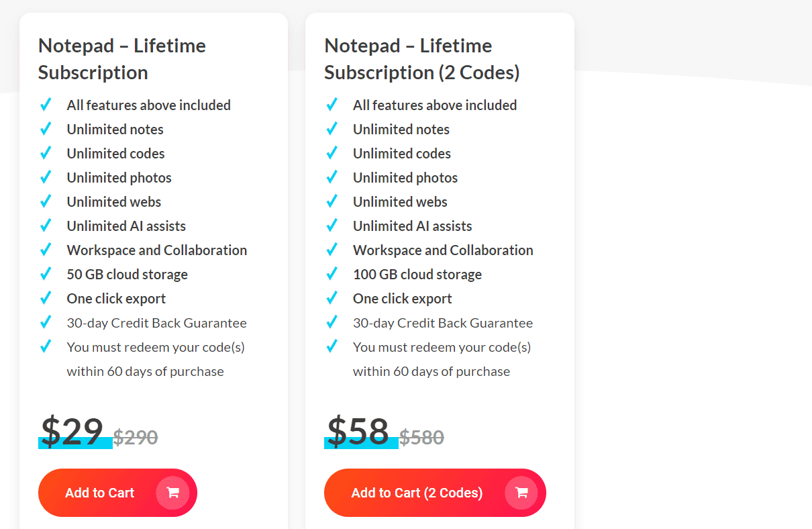Click the checkmark beside 30-day Credit Back Guarantee right plan
The height and width of the screenshot is (529, 812).
pyautogui.click(x=332, y=322)
